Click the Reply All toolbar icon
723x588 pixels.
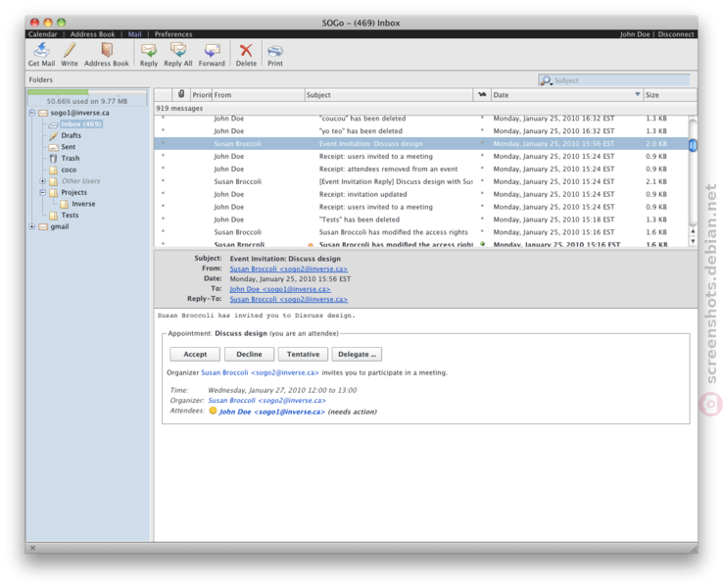pyautogui.click(x=178, y=50)
